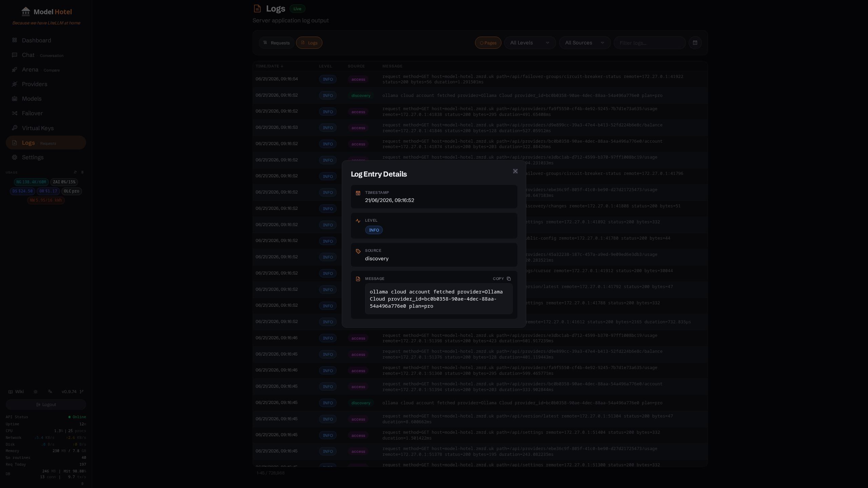The height and width of the screenshot is (488, 868).
Task: Select the Logs tab in toolbar
Action: point(309,43)
